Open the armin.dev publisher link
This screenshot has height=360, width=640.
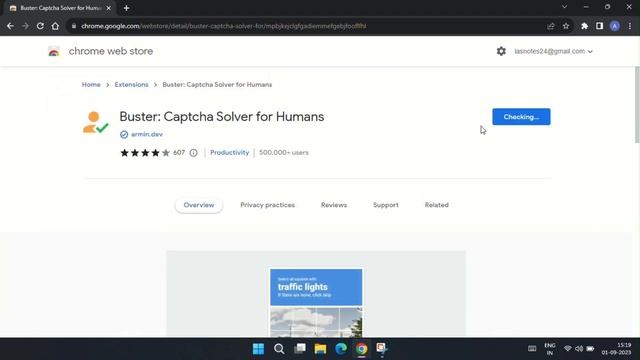pyautogui.click(x=147, y=134)
